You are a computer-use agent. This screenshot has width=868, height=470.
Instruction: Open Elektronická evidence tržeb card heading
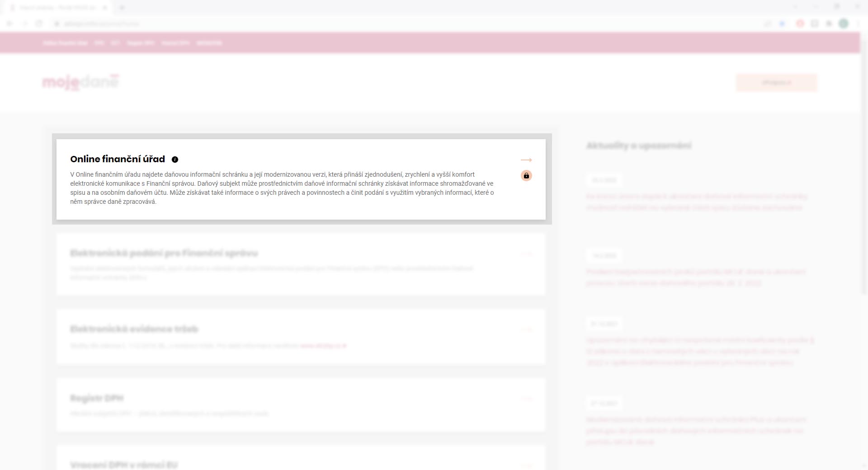click(134, 329)
